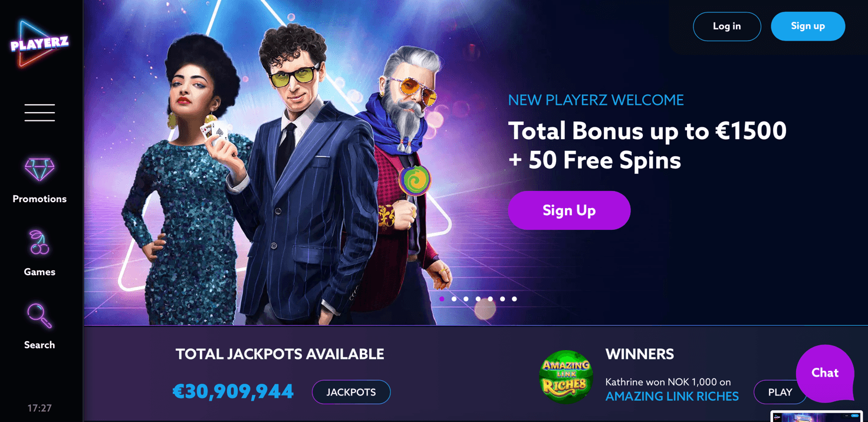Click the Promotions sidebar label
This screenshot has width=868, height=422.
(x=40, y=199)
